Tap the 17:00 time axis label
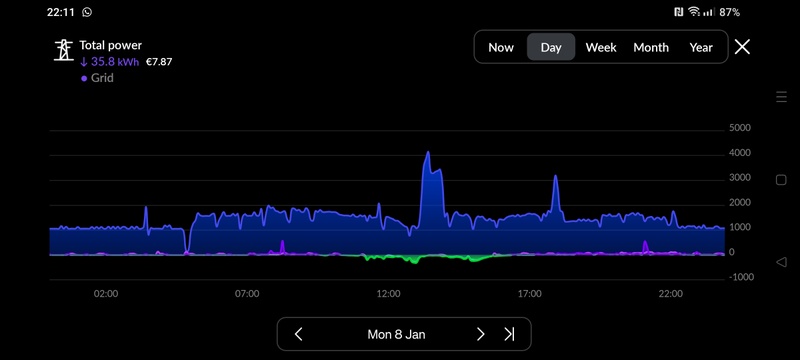 tap(530, 294)
